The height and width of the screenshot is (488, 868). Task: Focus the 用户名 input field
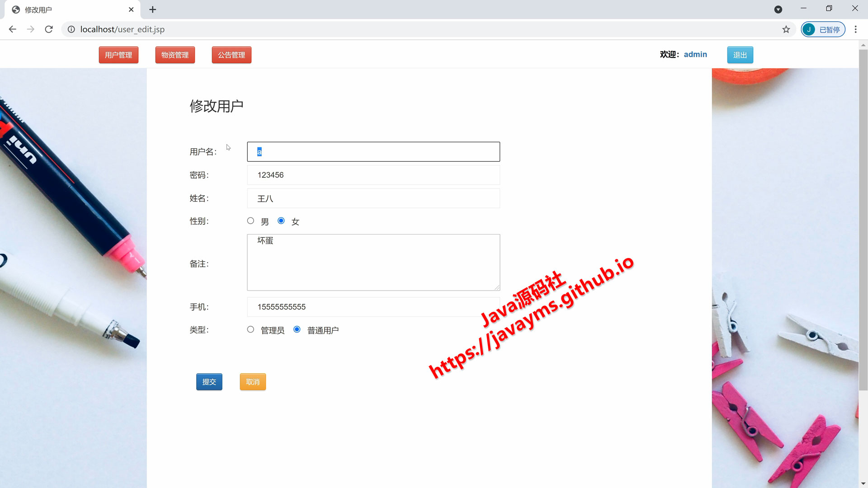pos(373,152)
